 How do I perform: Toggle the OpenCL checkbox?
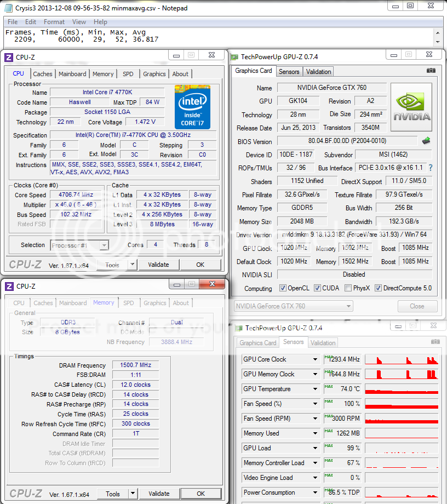tap(283, 288)
